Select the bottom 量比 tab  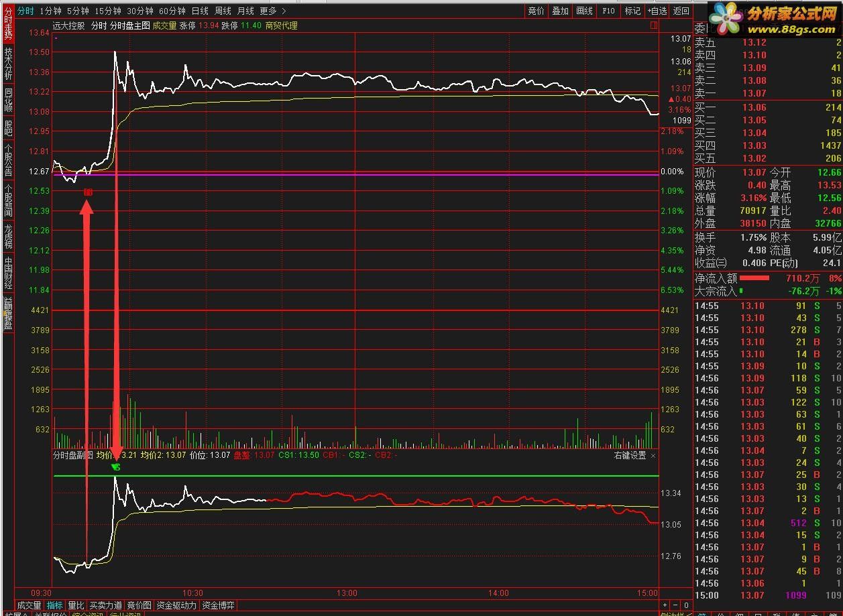tap(76, 605)
